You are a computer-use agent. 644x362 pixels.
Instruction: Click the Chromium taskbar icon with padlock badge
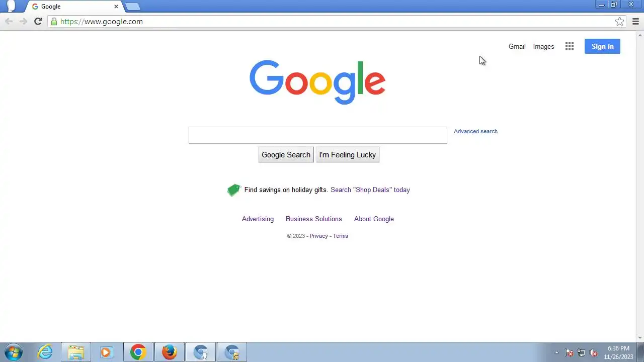point(232,352)
